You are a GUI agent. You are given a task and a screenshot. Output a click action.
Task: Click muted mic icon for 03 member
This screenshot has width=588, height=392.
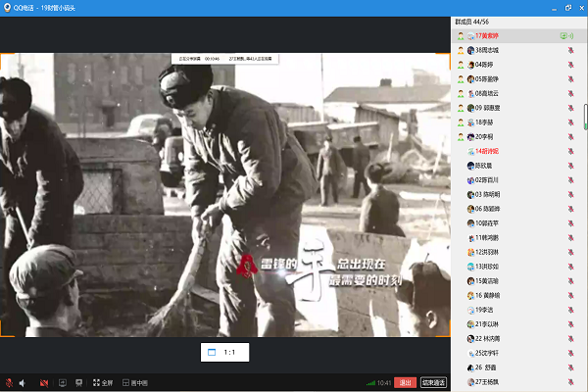pos(570,194)
